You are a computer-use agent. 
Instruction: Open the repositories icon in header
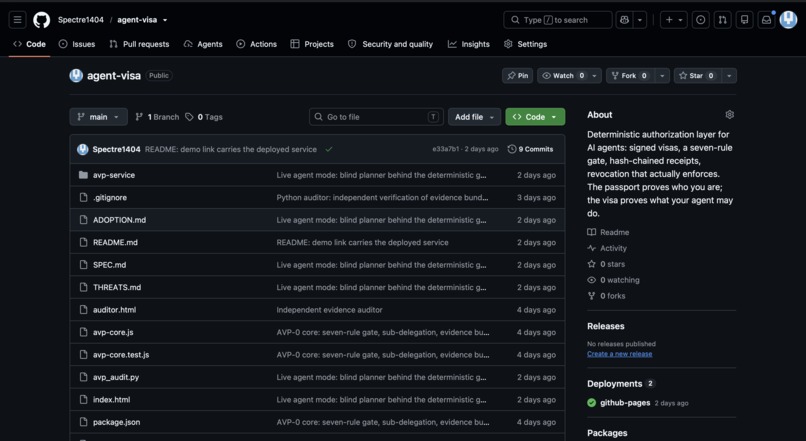coord(744,20)
